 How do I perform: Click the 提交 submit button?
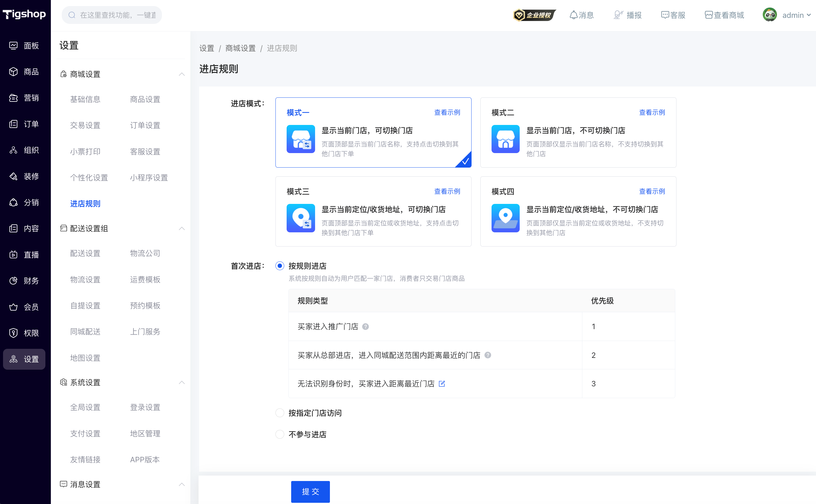click(x=311, y=492)
